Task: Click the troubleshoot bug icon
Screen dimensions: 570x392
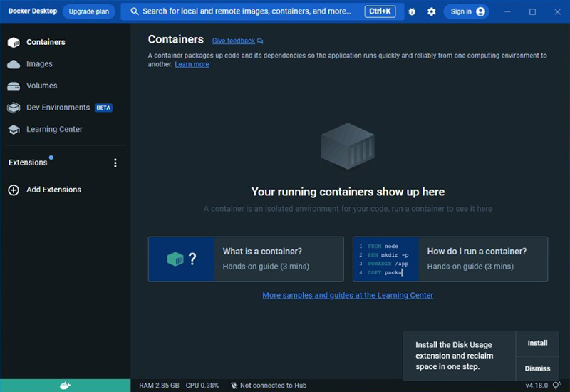Action: pyautogui.click(x=412, y=11)
